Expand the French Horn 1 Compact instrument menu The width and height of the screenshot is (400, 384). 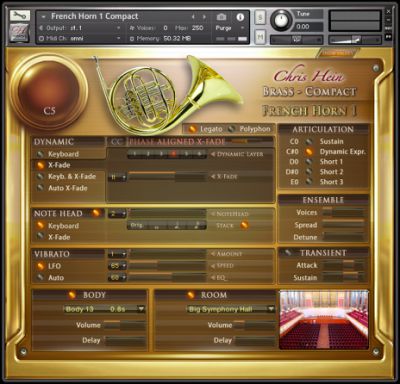43,16
